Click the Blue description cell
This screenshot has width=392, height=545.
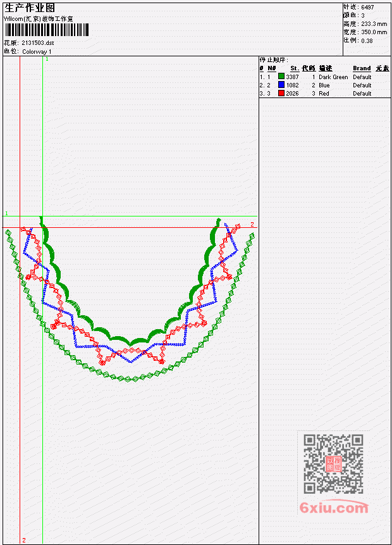324,85
